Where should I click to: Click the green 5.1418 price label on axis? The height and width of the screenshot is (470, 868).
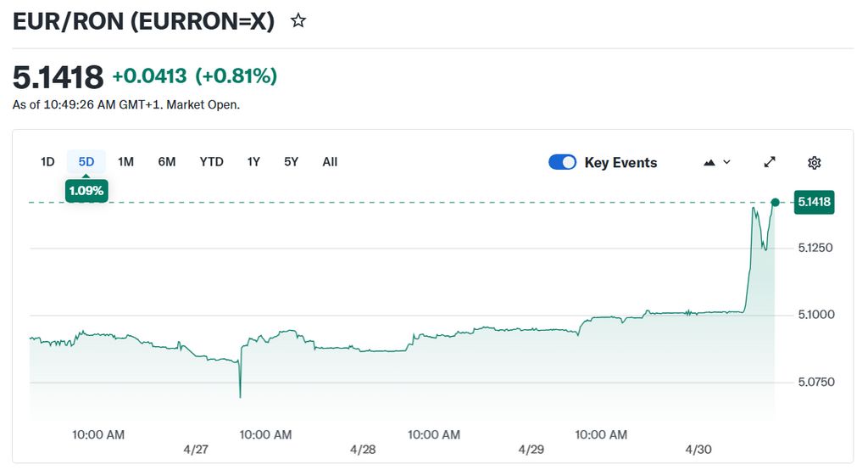click(814, 202)
